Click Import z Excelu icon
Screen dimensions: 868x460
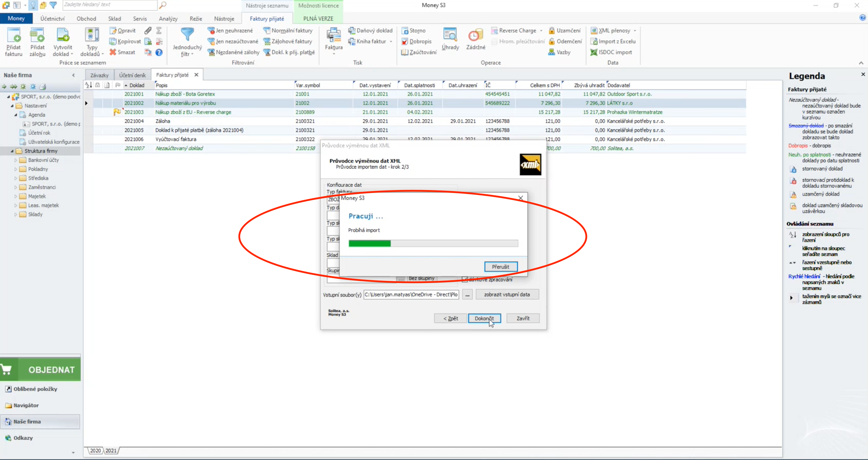tap(594, 41)
